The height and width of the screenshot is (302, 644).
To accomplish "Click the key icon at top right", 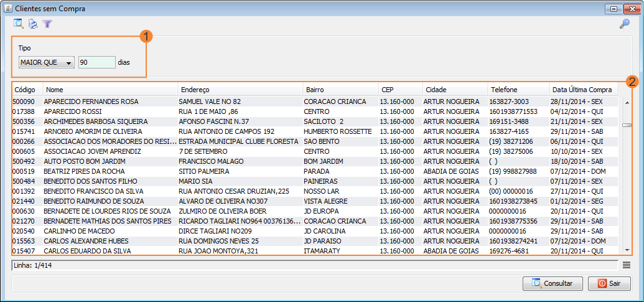I will (624, 24).
